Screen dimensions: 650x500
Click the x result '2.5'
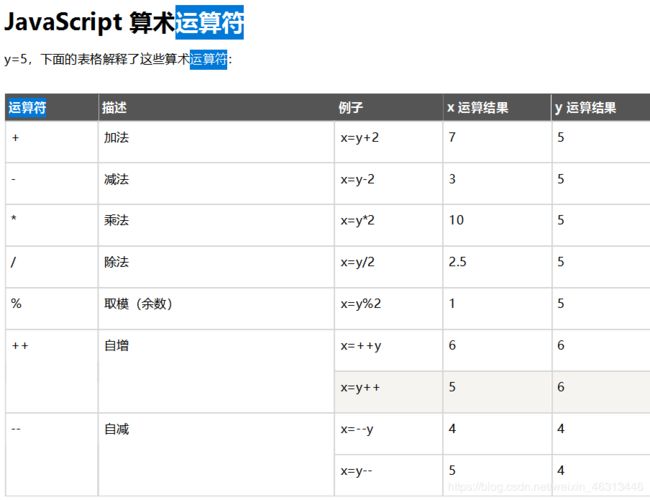[x=457, y=262]
